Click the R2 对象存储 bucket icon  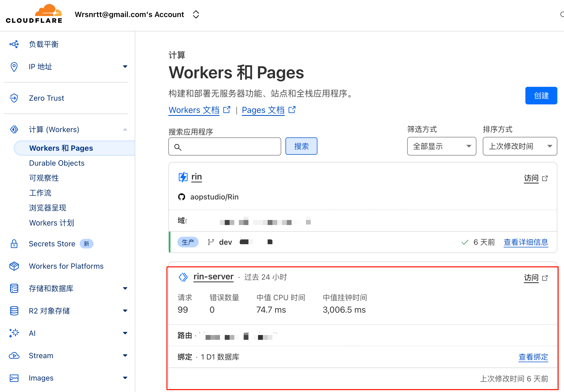click(x=14, y=311)
